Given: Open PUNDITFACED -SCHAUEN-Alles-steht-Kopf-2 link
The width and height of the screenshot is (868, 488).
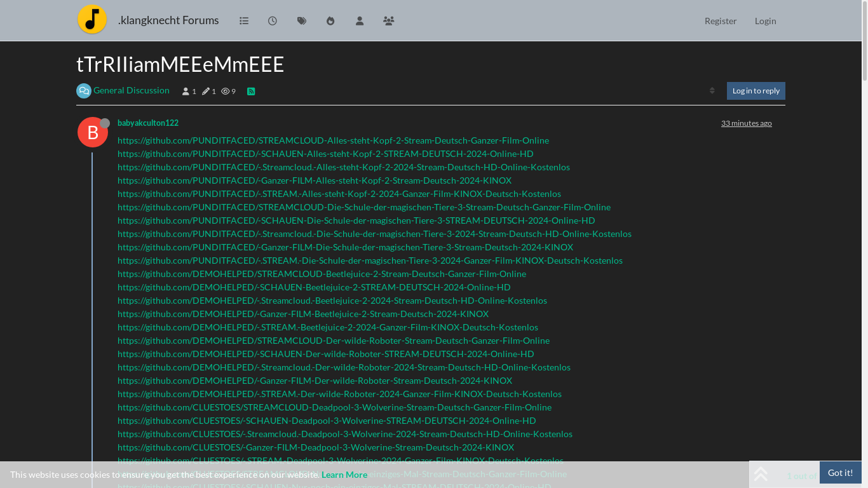Looking at the screenshot, I should [325, 154].
